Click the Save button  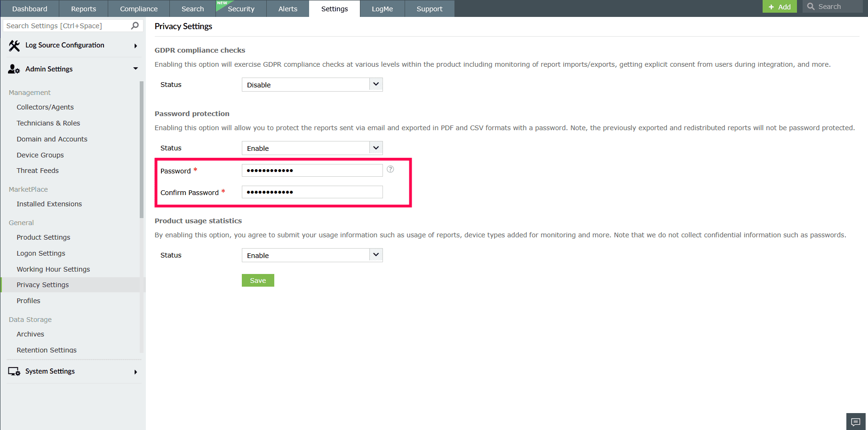[x=257, y=280]
